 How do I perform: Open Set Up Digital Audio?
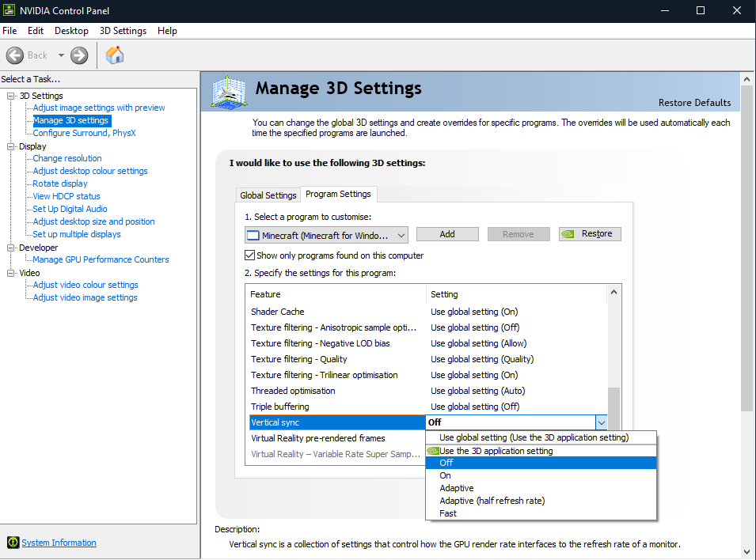click(70, 209)
